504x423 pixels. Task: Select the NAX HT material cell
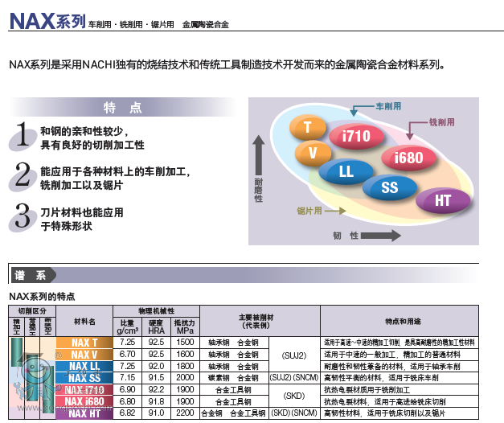(x=84, y=413)
